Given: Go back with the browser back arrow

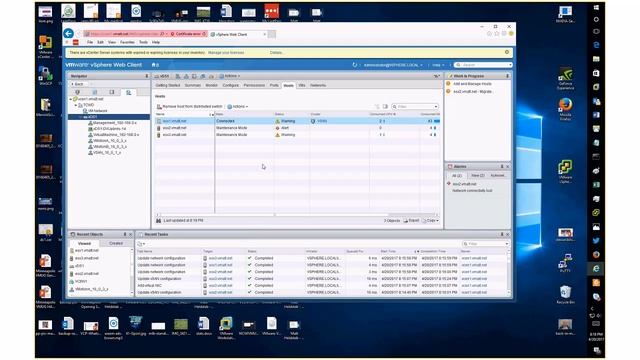Looking at the screenshot, I should point(69,33).
